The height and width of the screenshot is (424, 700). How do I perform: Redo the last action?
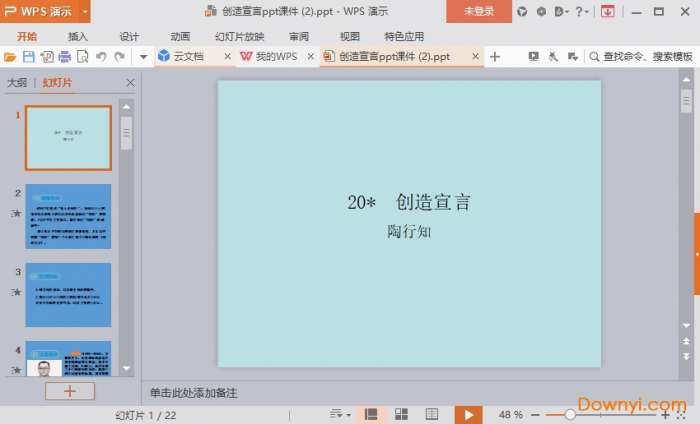click(119, 57)
